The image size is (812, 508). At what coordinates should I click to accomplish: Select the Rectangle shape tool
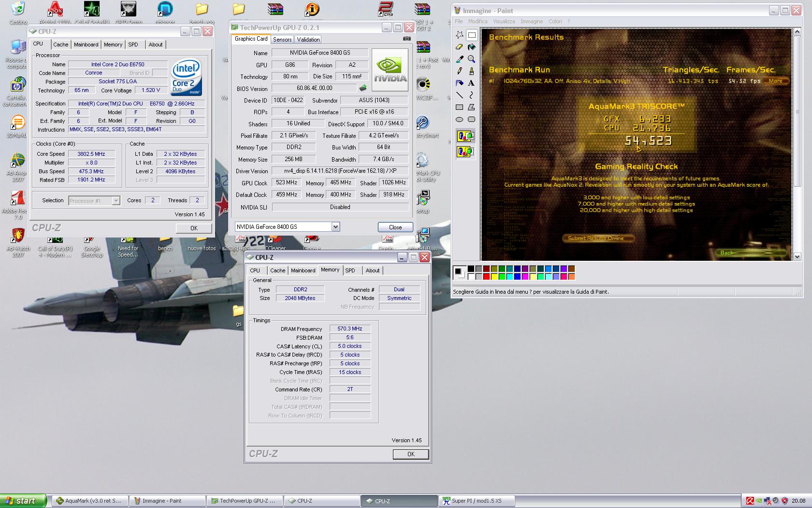pos(460,107)
